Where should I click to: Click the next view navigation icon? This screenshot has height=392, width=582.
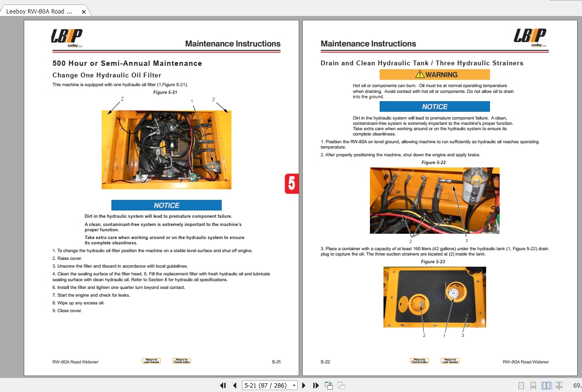pos(341,386)
